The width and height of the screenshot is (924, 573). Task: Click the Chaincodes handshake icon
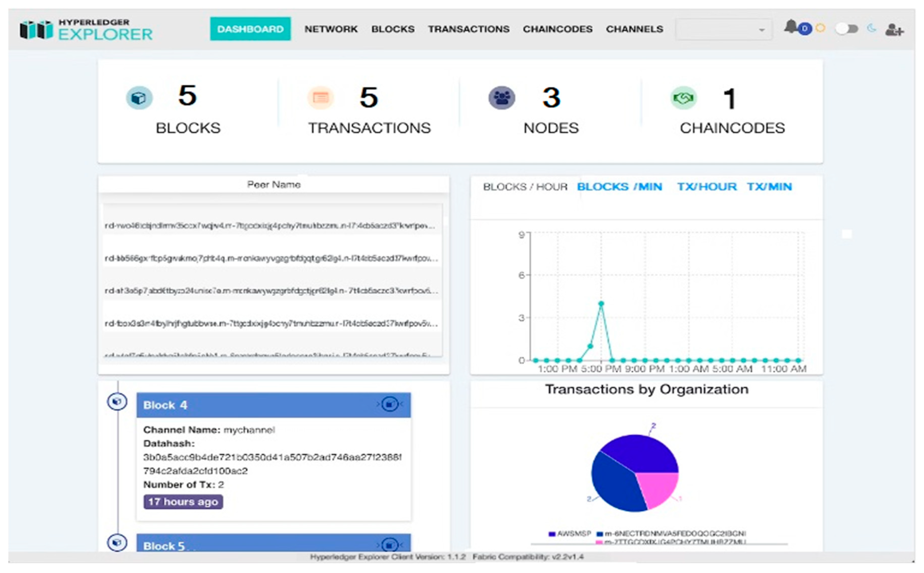684,98
